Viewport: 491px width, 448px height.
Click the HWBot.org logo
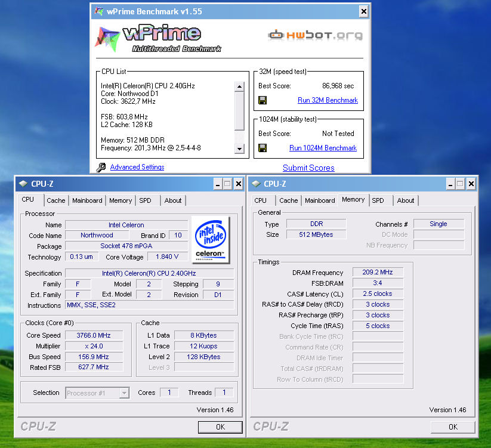click(316, 35)
